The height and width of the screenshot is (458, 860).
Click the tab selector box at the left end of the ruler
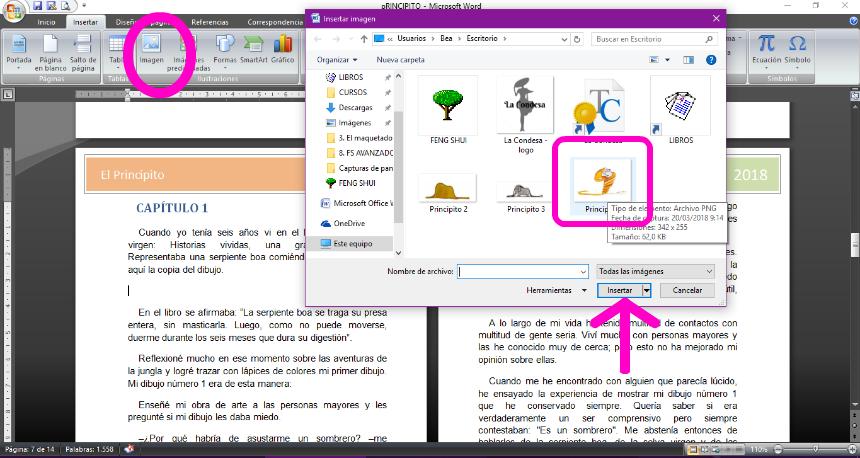[8, 94]
